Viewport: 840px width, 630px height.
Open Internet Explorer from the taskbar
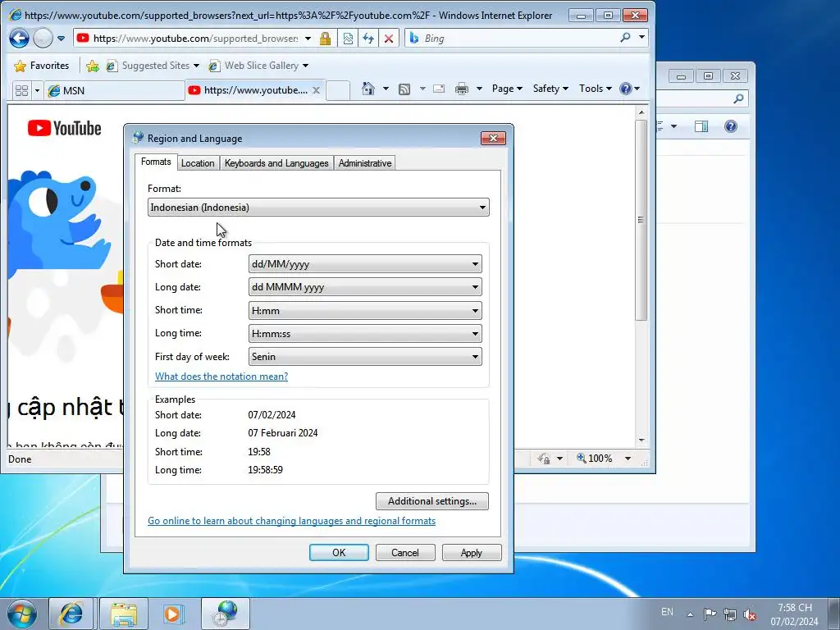tap(71, 614)
